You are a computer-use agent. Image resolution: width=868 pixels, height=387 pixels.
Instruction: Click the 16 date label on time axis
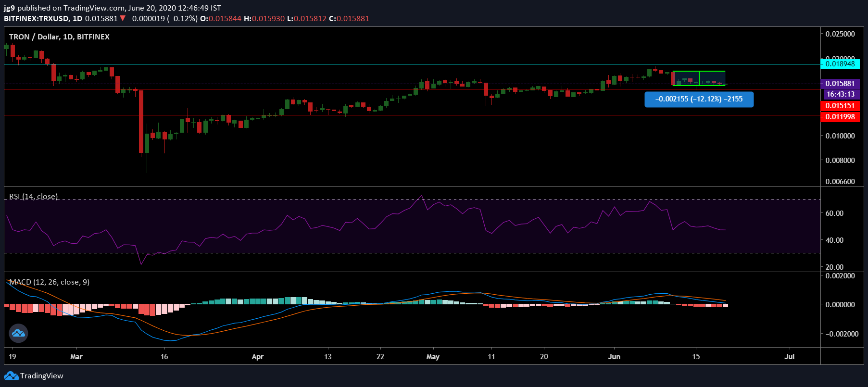coord(164,356)
